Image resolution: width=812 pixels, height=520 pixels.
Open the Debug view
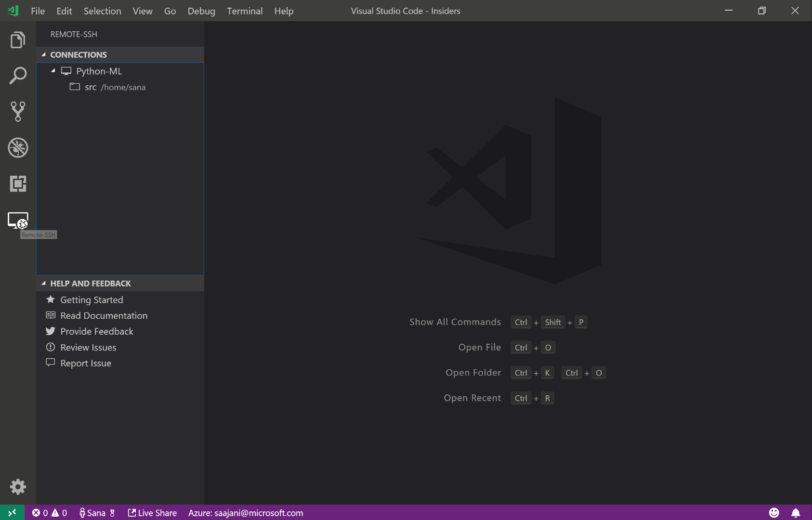coord(18,148)
